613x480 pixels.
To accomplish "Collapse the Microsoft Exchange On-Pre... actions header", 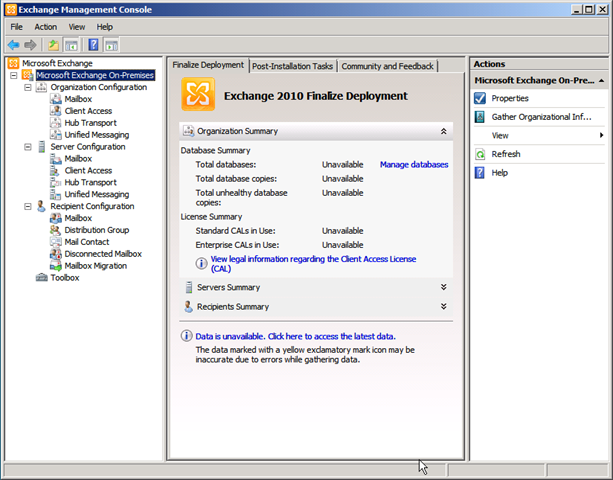I will click(x=601, y=81).
